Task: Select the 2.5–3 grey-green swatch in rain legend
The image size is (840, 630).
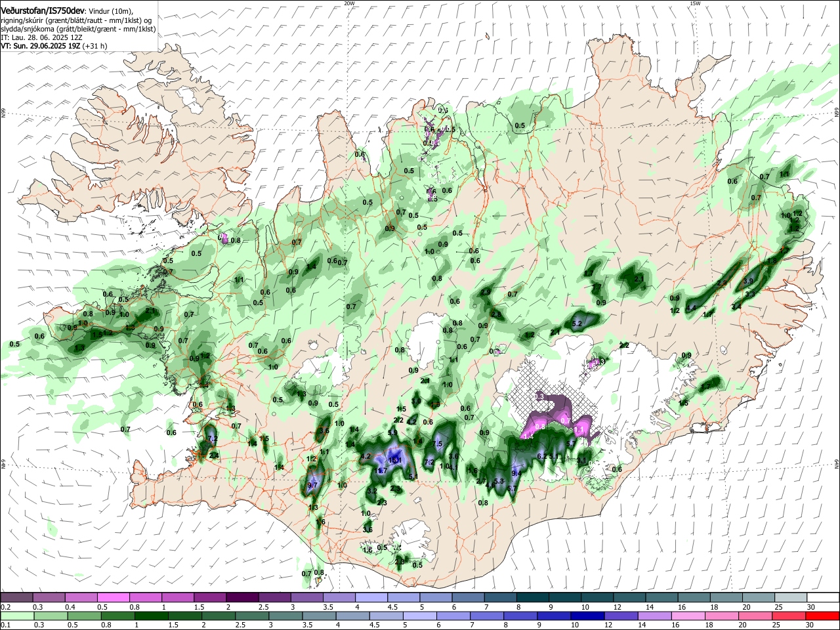Action: pos(251,616)
